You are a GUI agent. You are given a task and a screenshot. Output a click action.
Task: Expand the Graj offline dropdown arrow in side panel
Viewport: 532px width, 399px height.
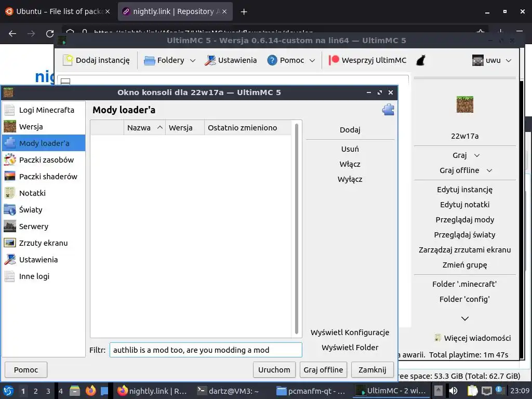click(489, 170)
